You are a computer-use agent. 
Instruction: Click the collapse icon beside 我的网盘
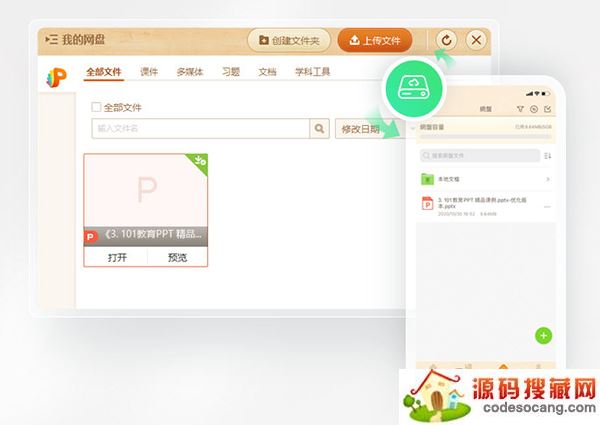(x=51, y=40)
